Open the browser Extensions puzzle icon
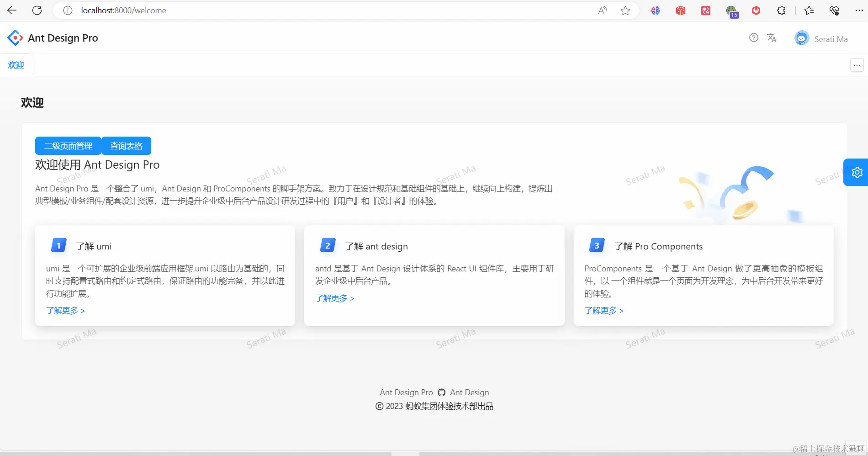 781,10
